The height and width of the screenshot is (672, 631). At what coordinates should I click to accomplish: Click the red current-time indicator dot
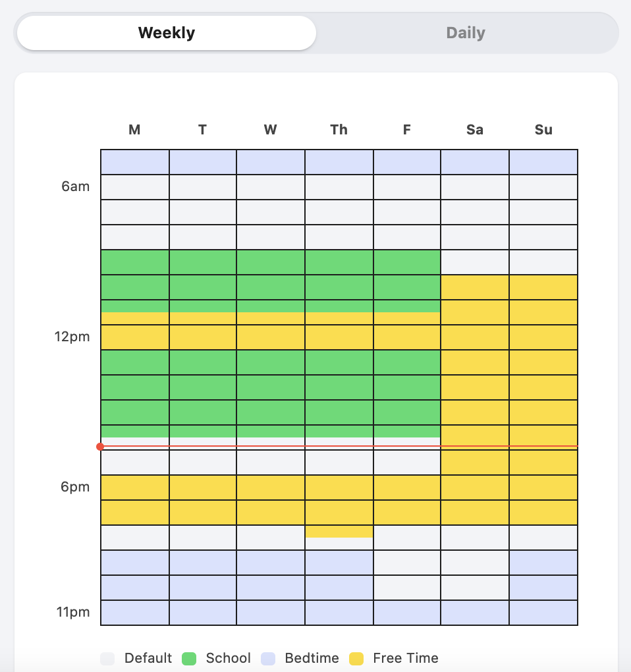click(x=100, y=447)
